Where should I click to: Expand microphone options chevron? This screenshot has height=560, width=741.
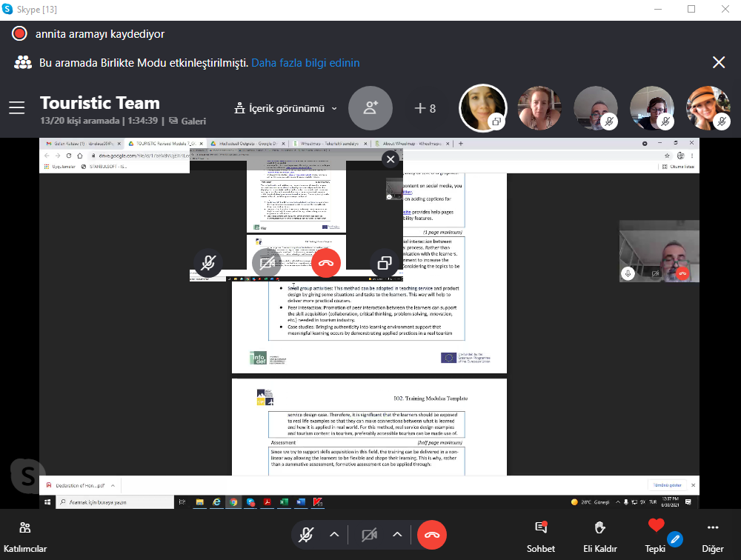pyautogui.click(x=334, y=535)
